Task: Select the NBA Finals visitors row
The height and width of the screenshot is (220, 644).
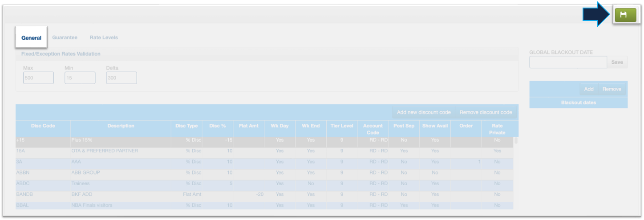Action: click(120, 205)
